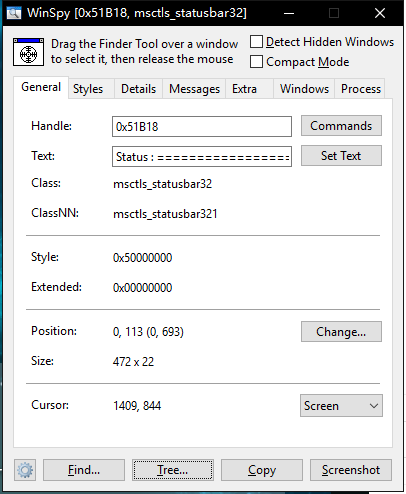The image size is (406, 494).
Task: Open the settings gear icon
Action: pyautogui.click(x=25, y=470)
